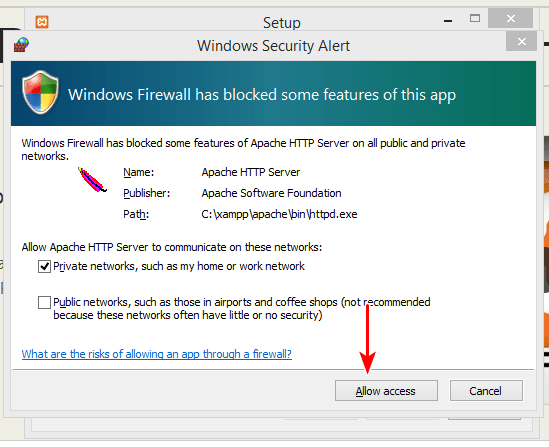Click the Allow access button
This screenshot has width=549, height=447.
tap(386, 391)
